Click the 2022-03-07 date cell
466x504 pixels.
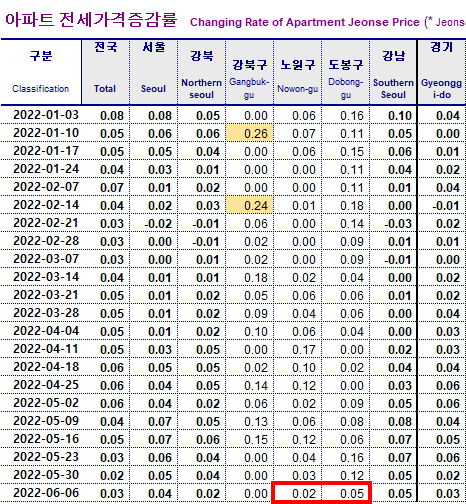pyautogui.click(x=41, y=259)
